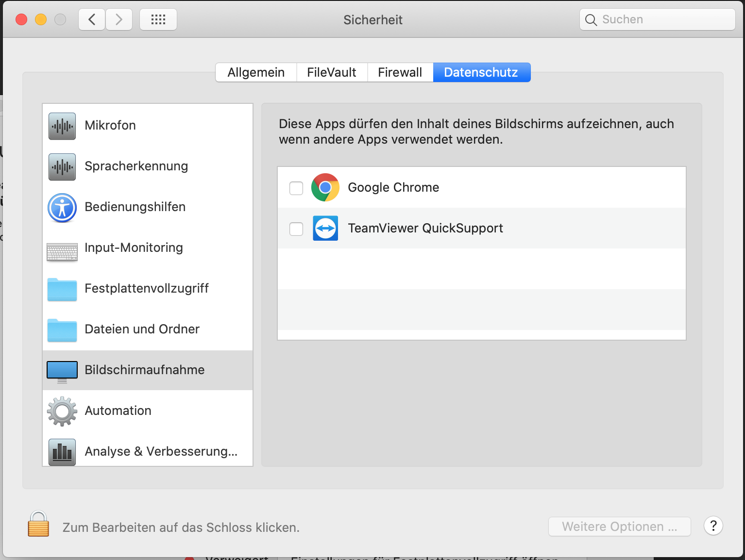The height and width of the screenshot is (560, 745).
Task: Open Automation settings via the gear icon
Action: 62,411
